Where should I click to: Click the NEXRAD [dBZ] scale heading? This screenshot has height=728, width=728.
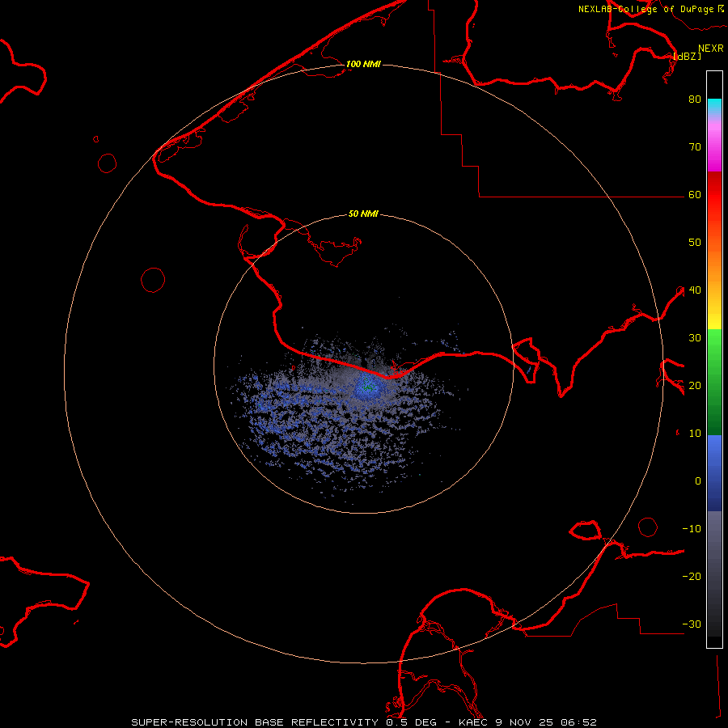tap(698, 52)
